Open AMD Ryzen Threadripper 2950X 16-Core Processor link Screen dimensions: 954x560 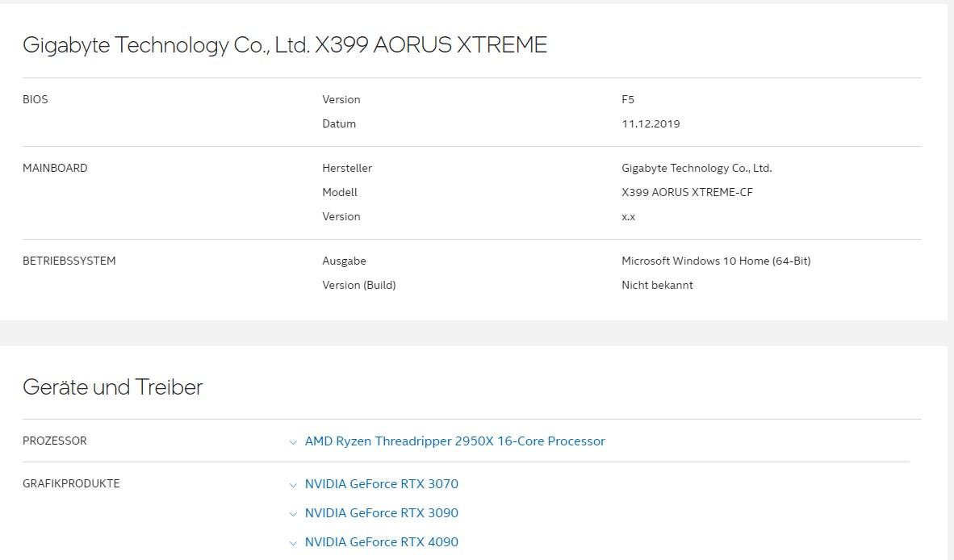point(454,441)
